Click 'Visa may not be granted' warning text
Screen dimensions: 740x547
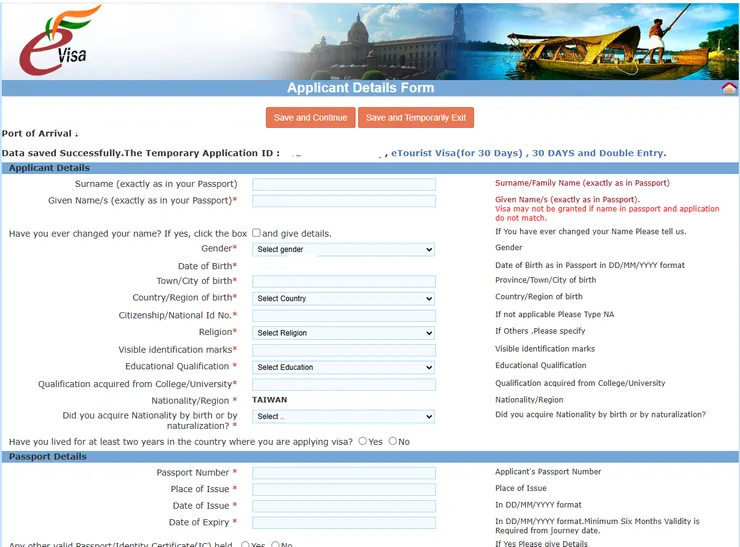607,213
